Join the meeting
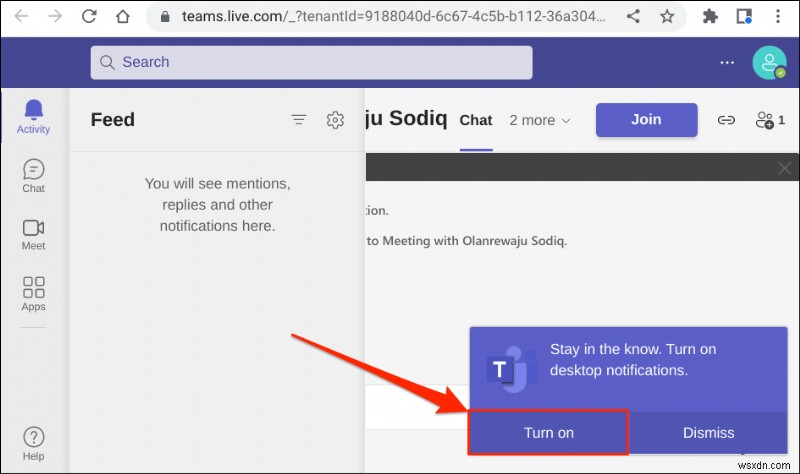This screenshot has width=800, height=474. pyautogui.click(x=646, y=120)
